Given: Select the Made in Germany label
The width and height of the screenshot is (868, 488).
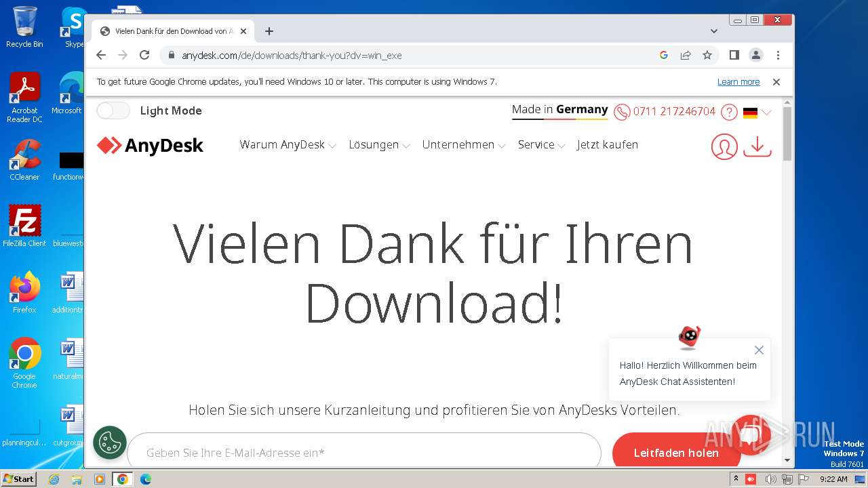Looking at the screenshot, I should pyautogui.click(x=559, y=110).
